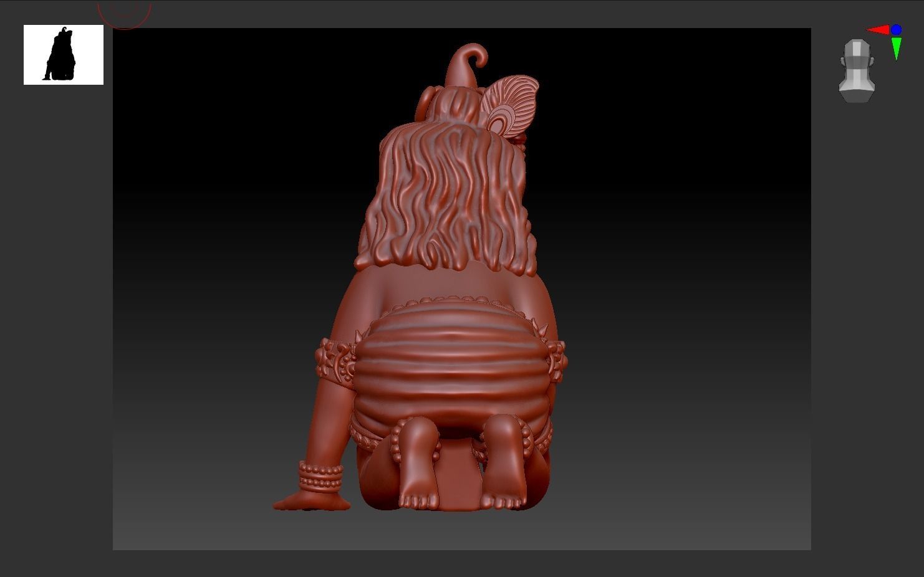Click the silhouette preview thumbnail

click(63, 54)
